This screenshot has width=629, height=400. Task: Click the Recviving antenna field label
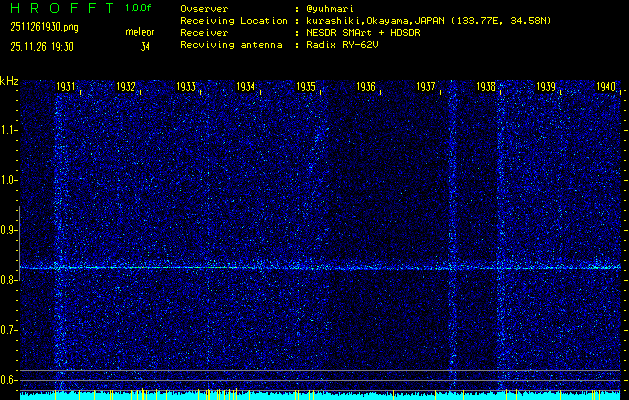pyautogui.click(x=231, y=45)
